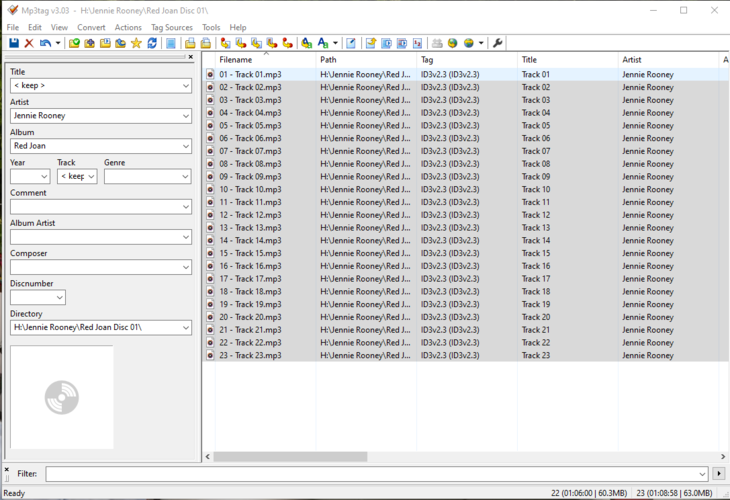The height and width of the screenshot is (500, 730).
Task: Open the Undo arrow dropdown
Action: [x=58, y=43]
